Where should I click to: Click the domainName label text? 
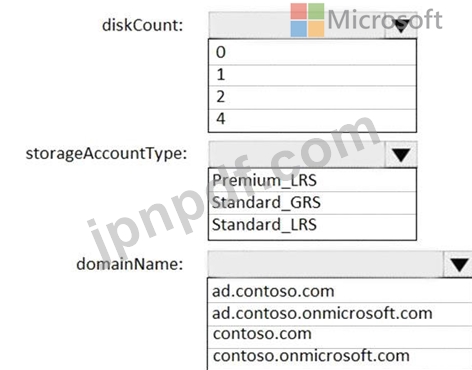click(130, 264)
